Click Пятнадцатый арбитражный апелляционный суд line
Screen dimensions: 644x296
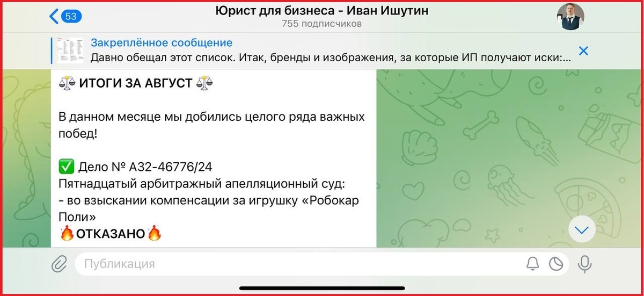tap(201, 184)
